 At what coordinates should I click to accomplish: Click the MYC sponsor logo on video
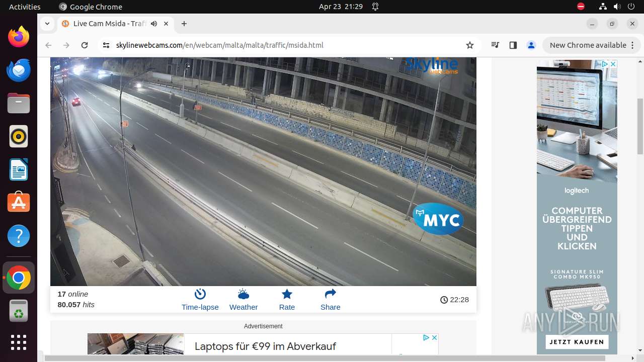coord(438,219)
